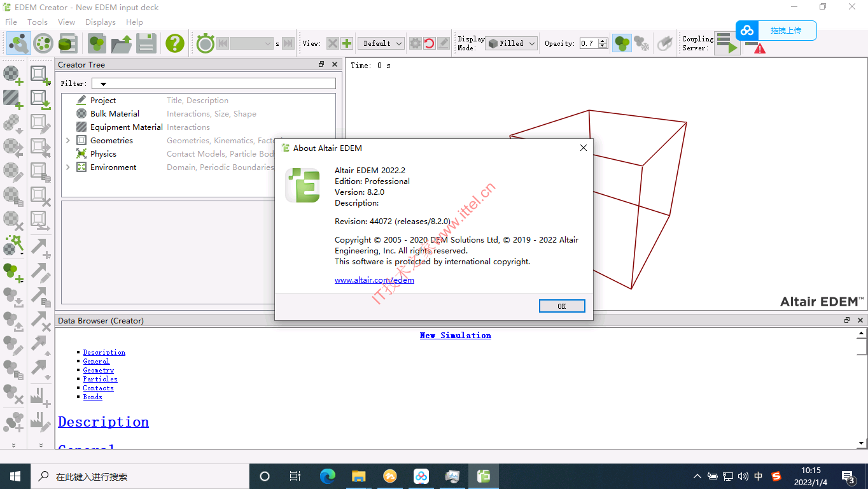The height and width of the screenshot is (489, 868).
Task: Float the Creator Tree panel
Action: (321, 64)
